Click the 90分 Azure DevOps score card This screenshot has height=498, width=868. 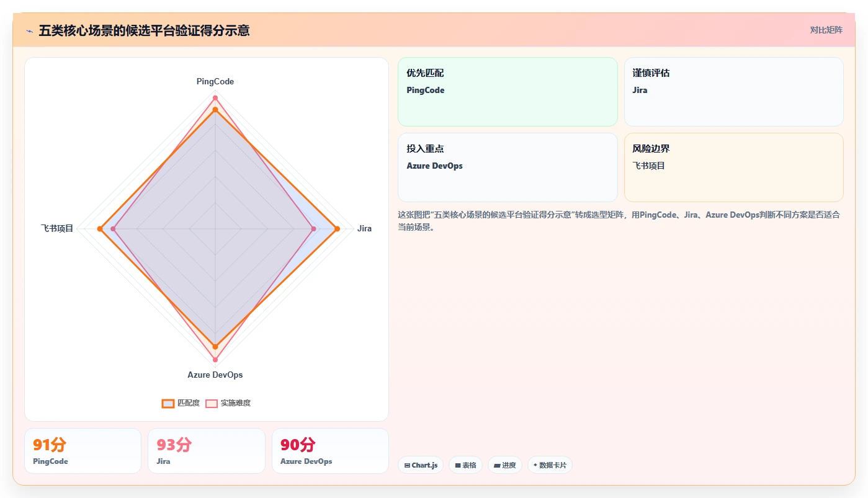330,451
